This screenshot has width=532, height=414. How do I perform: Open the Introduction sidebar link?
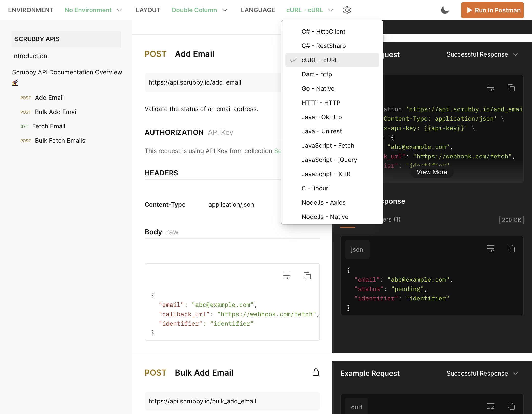(30, 56)
